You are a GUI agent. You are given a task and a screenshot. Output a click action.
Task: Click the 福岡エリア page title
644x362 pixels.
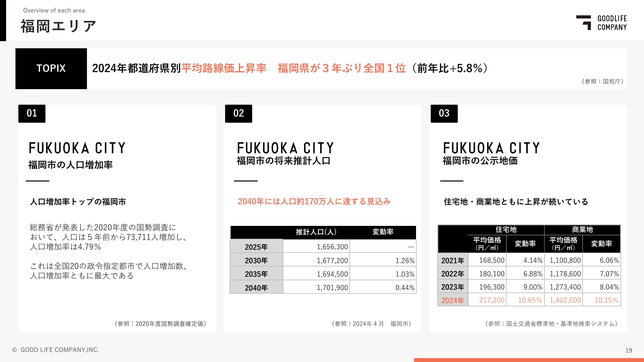58,26
